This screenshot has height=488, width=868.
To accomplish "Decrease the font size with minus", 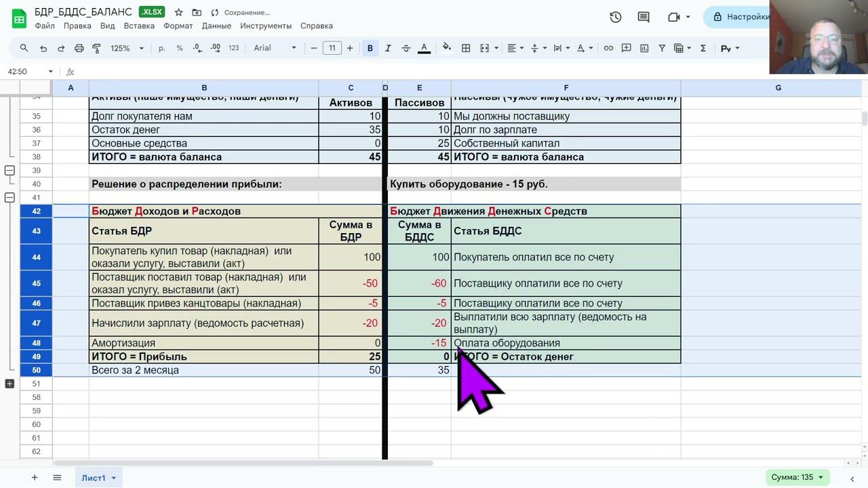I will point(314,48).
